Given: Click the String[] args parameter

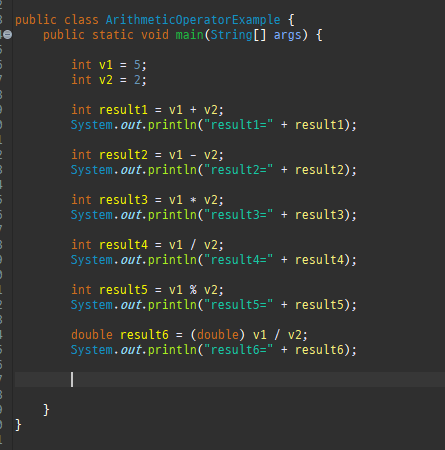Looking at the screenshot, I should (256, 35).
